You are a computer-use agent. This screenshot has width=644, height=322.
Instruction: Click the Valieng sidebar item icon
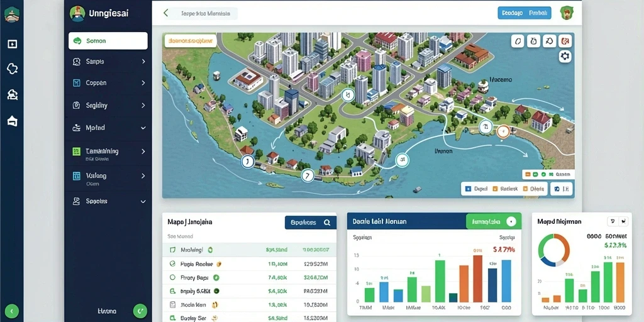[76, 176]
